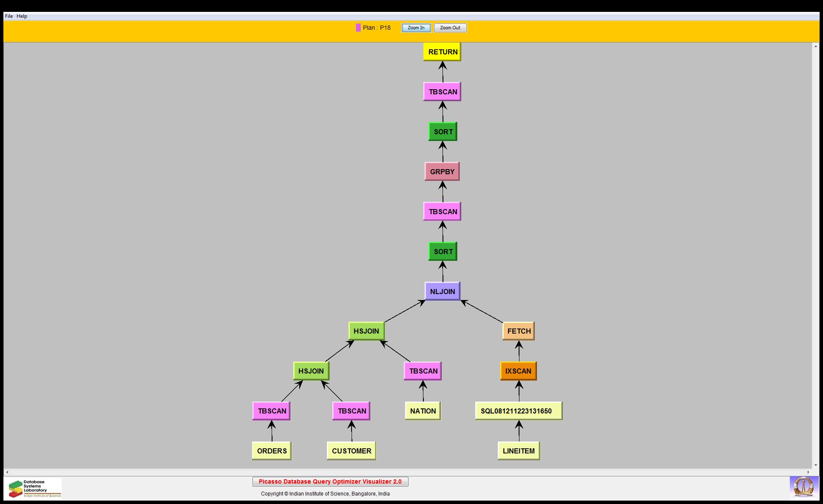This screenshot has height=504, width=823.
Task: Click the yellow RETURN node
Action: 442,52
